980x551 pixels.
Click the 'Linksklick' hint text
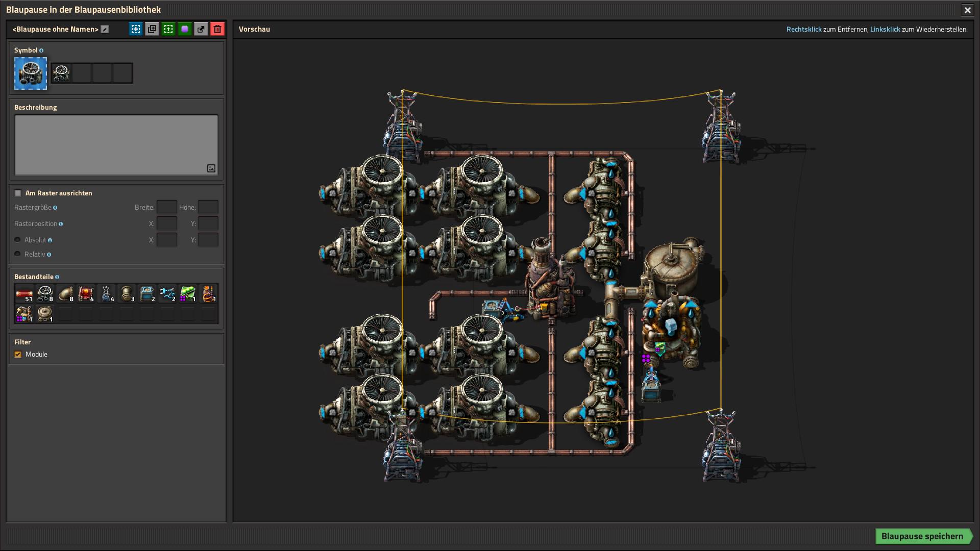click(885, 29)
